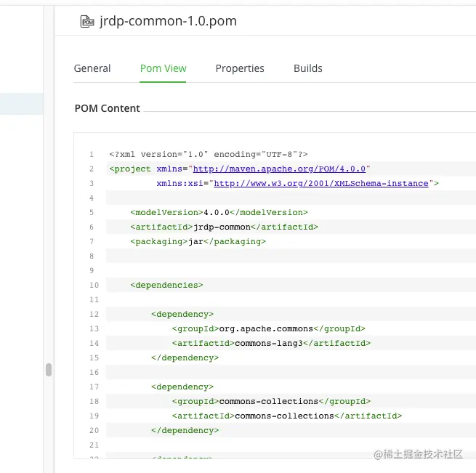The width and height of the screenshot is (476, 473).
Task: Click line number 1 in the gutter
Action: [92, 155]
